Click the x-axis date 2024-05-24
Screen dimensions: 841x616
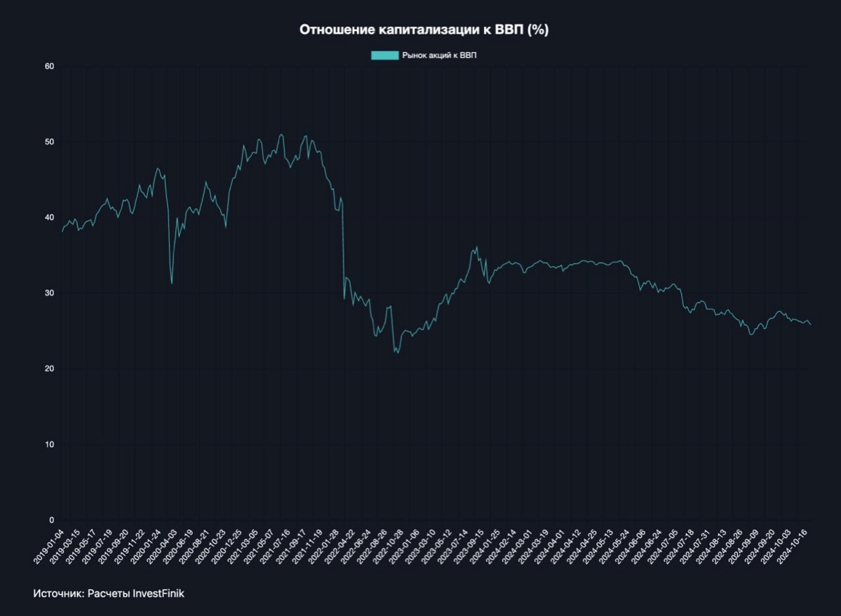(613, 547)
